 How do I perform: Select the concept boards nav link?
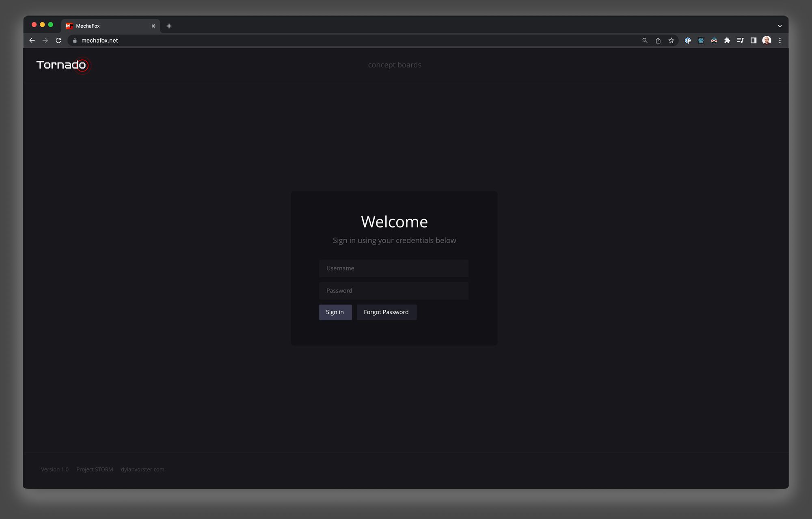pyautogui.click(x=394, y=65)
